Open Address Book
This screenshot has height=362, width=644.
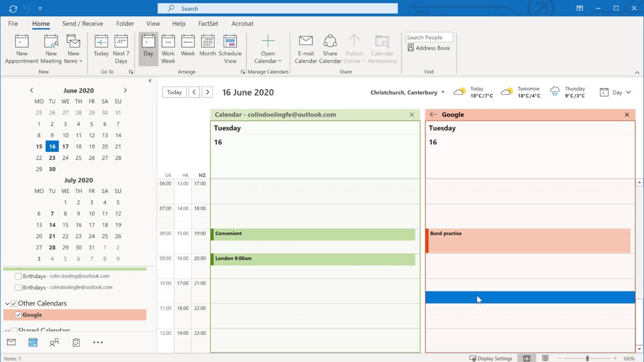point(429,48)
